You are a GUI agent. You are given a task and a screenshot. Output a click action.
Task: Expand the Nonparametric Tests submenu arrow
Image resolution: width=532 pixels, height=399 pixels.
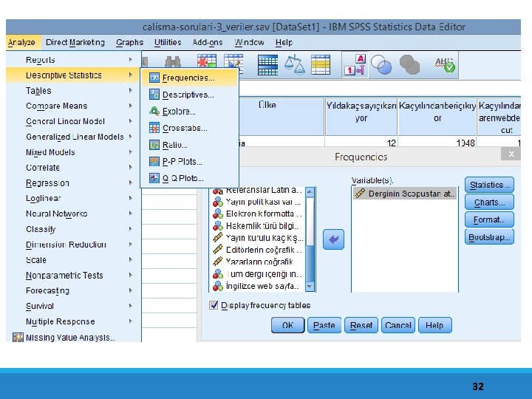(131, 275)
